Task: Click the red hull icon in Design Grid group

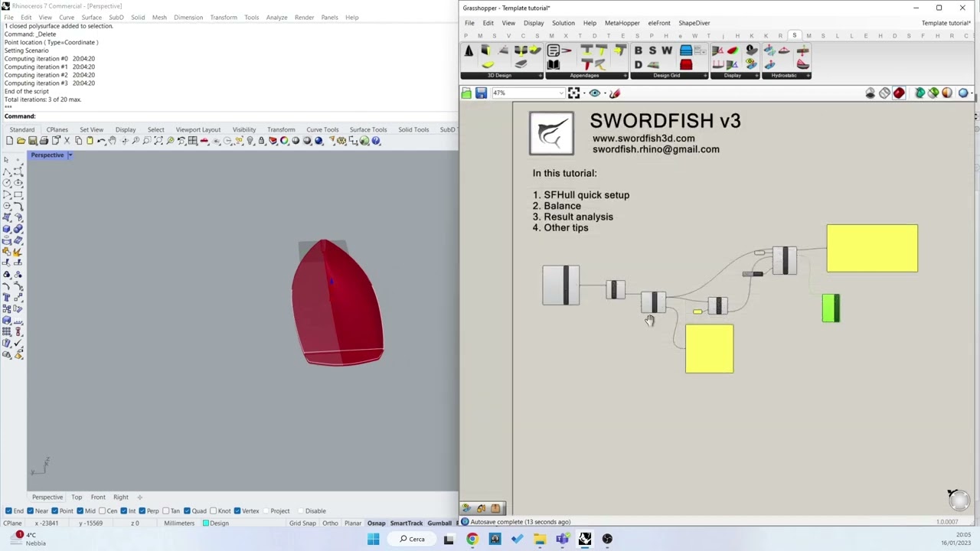Action: pyautogui.click(x=686, y=65)
